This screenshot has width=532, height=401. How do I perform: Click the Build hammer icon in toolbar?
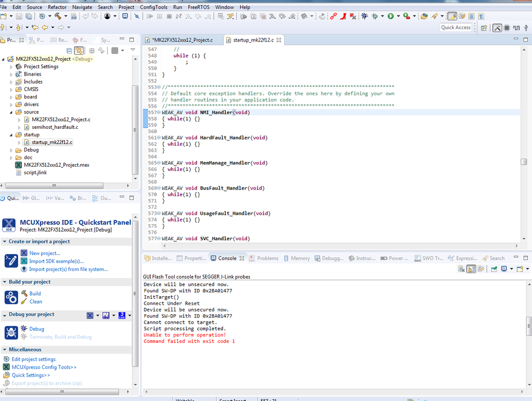tap(58, 17)
